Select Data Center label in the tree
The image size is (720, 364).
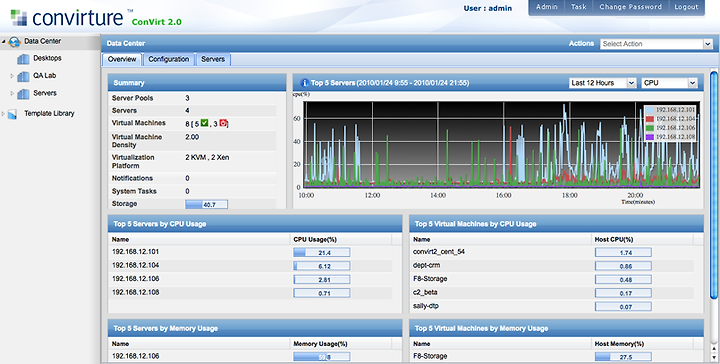pyautogui.click(x=42, y=41)
